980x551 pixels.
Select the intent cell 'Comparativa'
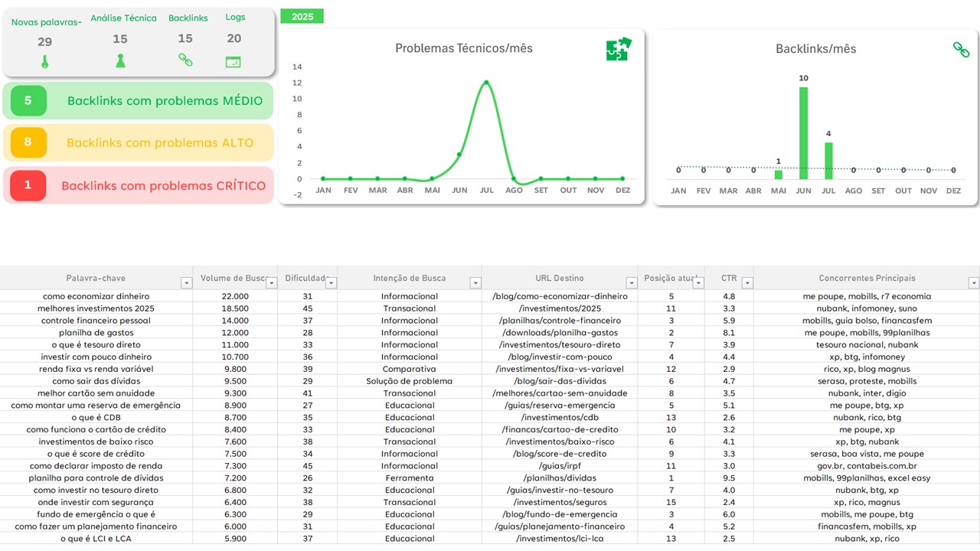coord(410,369)
